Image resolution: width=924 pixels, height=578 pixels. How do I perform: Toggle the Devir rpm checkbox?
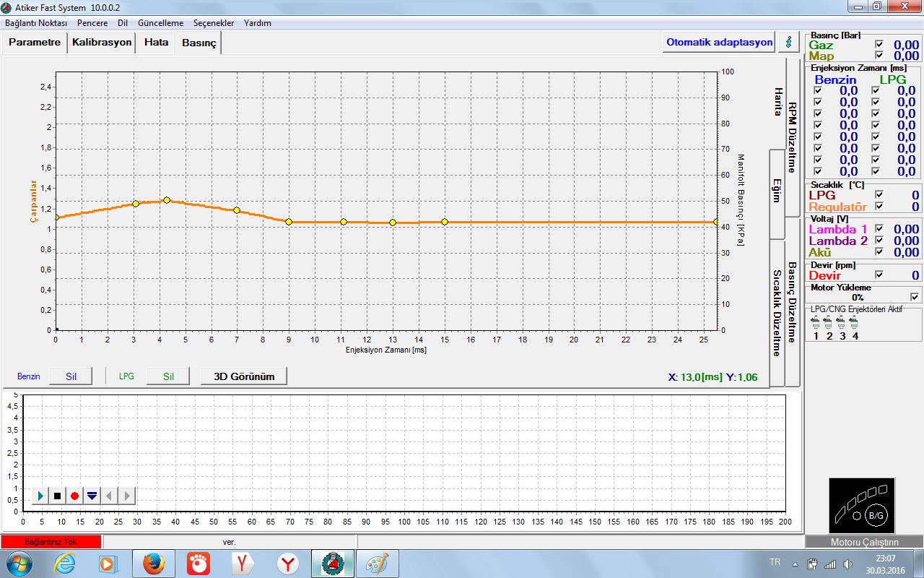(879, 275)
